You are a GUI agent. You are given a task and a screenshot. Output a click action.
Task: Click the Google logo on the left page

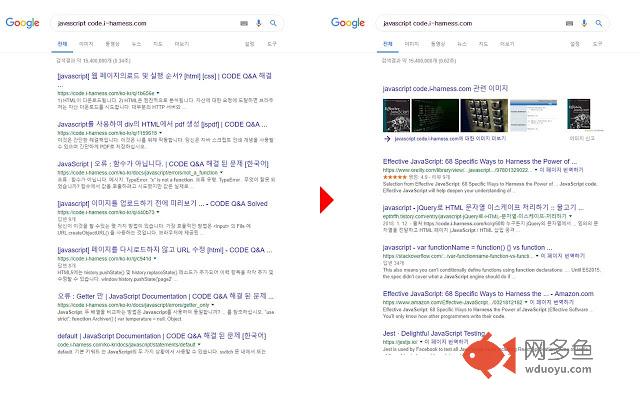[22, 23]
